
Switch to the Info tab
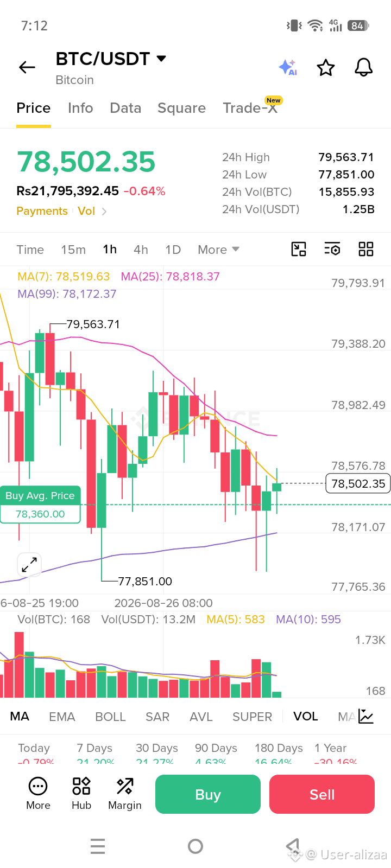click(x=80, y=108)
